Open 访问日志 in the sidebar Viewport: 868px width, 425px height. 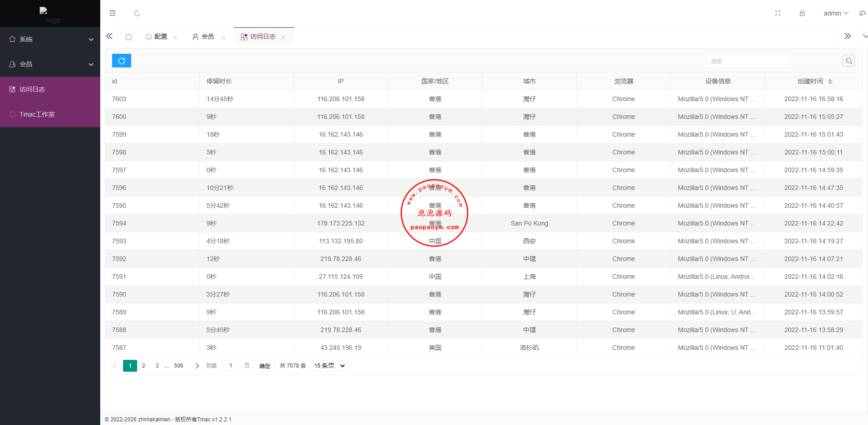pyautogui.click(x=50, y=89)
